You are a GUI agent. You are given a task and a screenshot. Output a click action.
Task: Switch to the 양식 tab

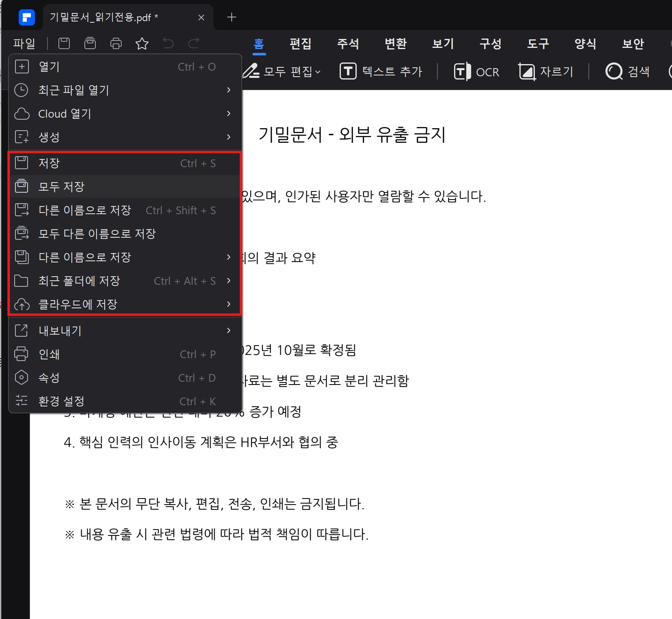(x=586, y=43)
